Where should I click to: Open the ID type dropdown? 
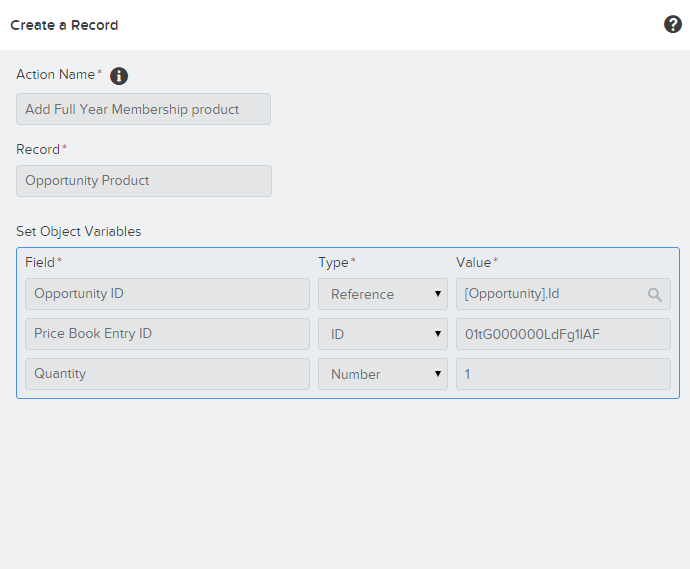(382, 334)
